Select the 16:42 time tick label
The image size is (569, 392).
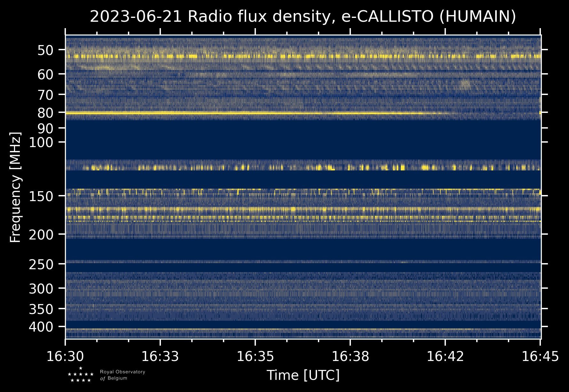(445, 357)
